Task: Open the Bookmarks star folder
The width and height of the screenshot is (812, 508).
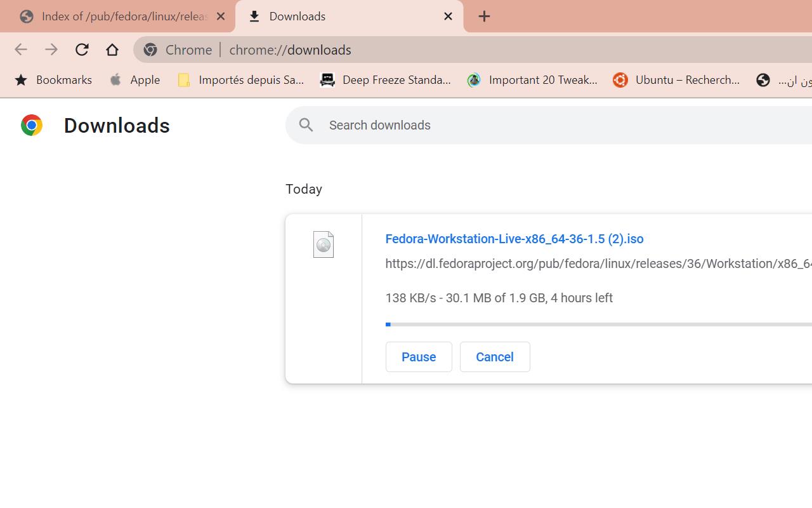Action: tap(53, 80)
